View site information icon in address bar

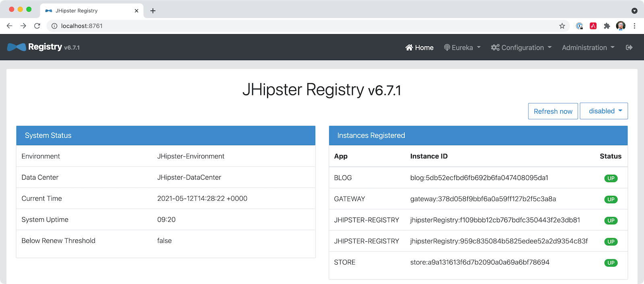tap(54, 26)
